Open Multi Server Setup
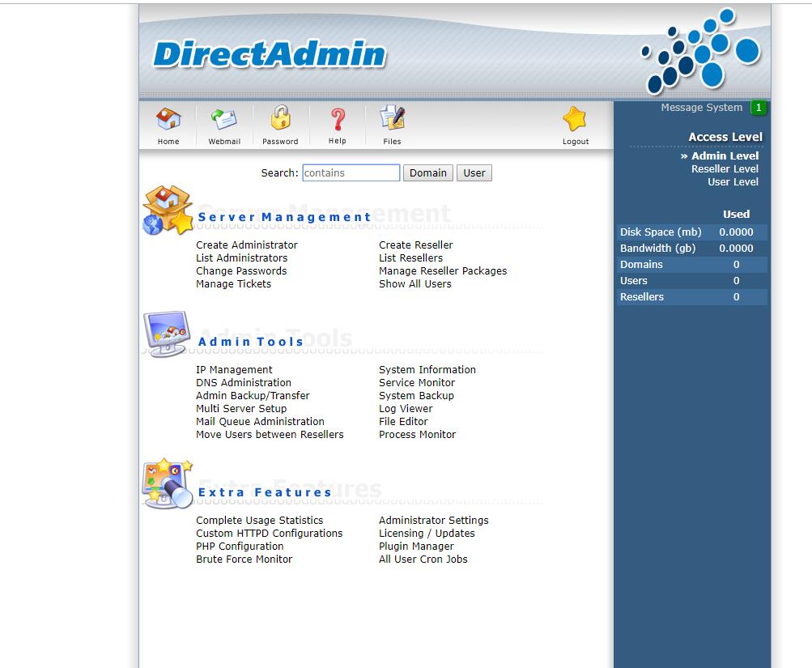Viewport: 812px width, 668px height. [x=240, y=409]
